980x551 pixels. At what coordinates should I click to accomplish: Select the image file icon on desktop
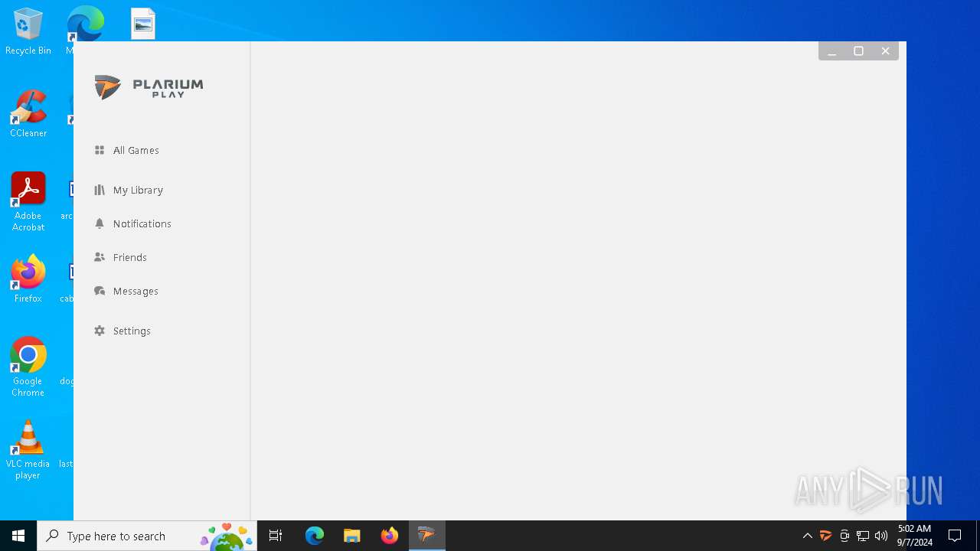pyautogui.click(x=143, y=24)
